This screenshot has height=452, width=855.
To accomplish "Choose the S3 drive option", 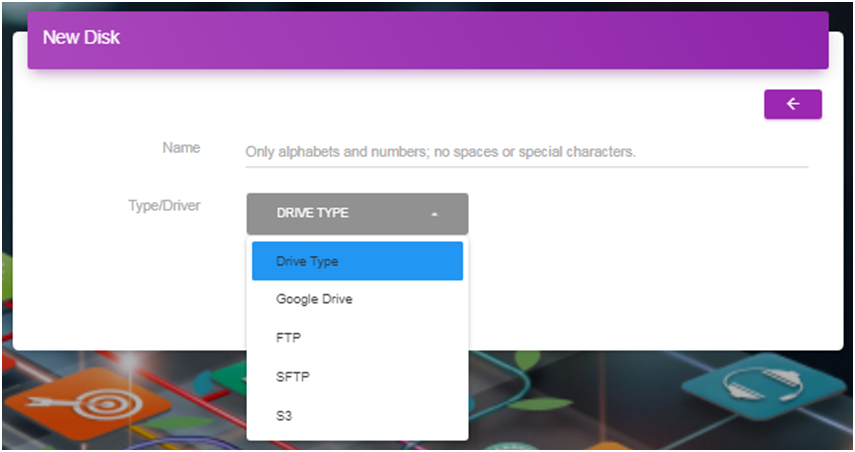I will click(x=357, y=416).
